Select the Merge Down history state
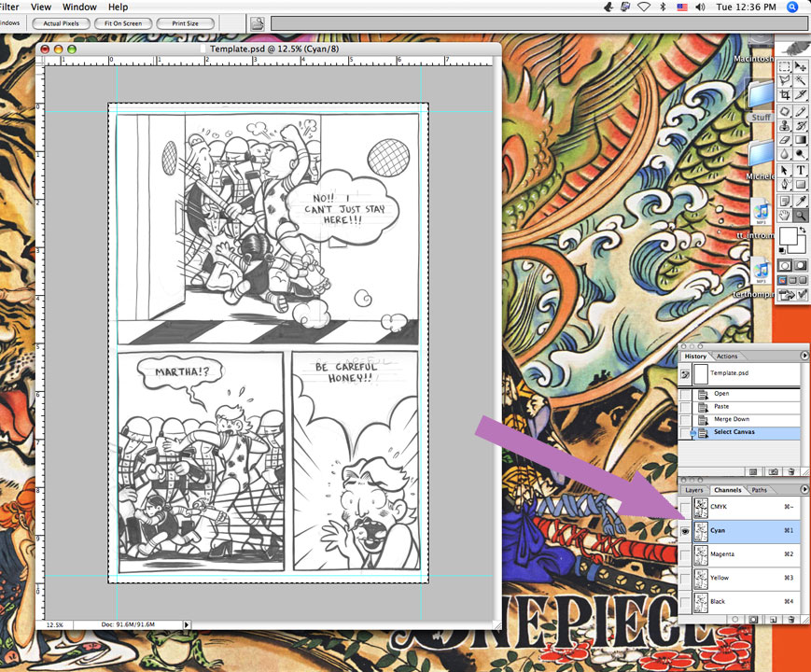The height and width of the screenshot is (672, 811). point(739,420)
